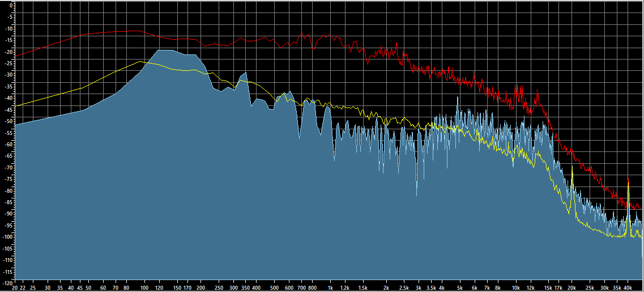Select the 60 Hz frequency axis label

click(103, 288)
